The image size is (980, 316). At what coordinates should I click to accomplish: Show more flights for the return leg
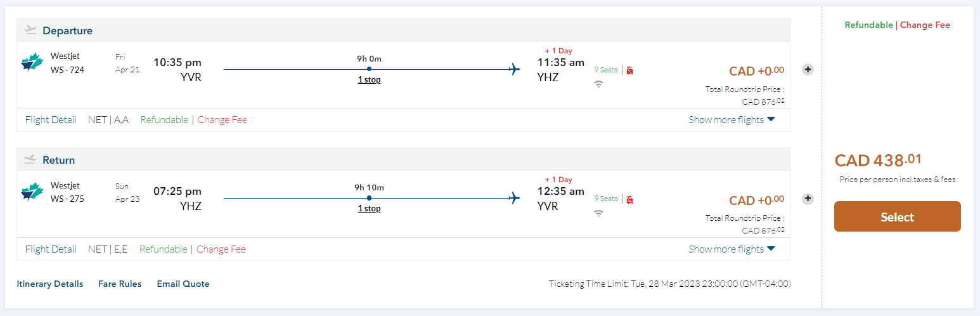tap(732, 249)
